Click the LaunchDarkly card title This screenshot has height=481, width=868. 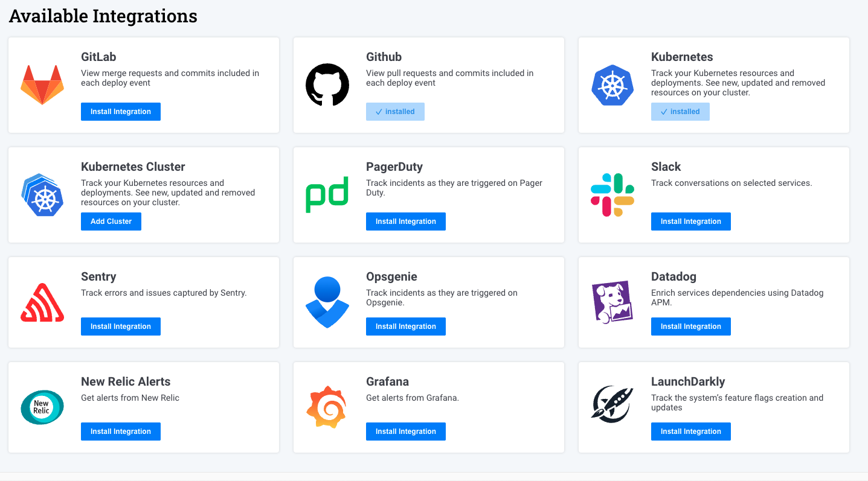point(688,381)
